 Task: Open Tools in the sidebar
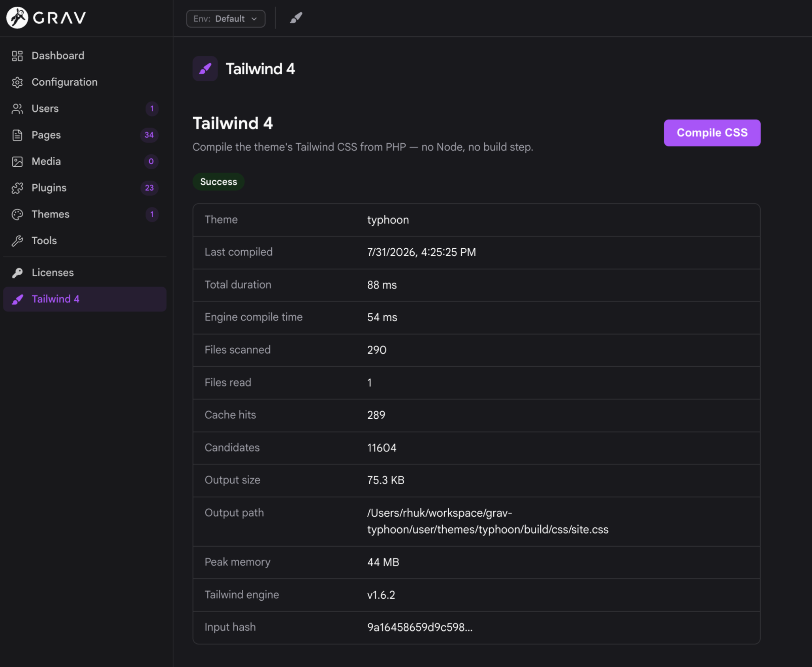(44, 241)
